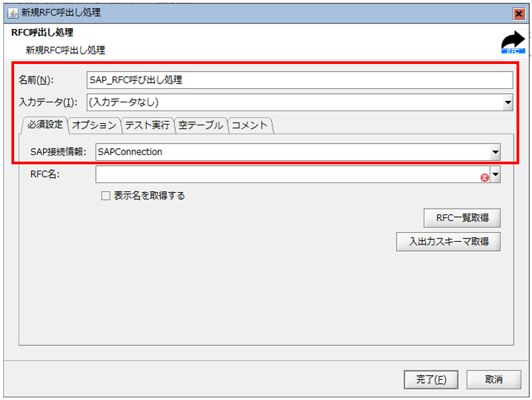Close the 新規RFC呼出し処理 dialog window
532x400 pixels.
pyautogui.click(x=519, y=13)
